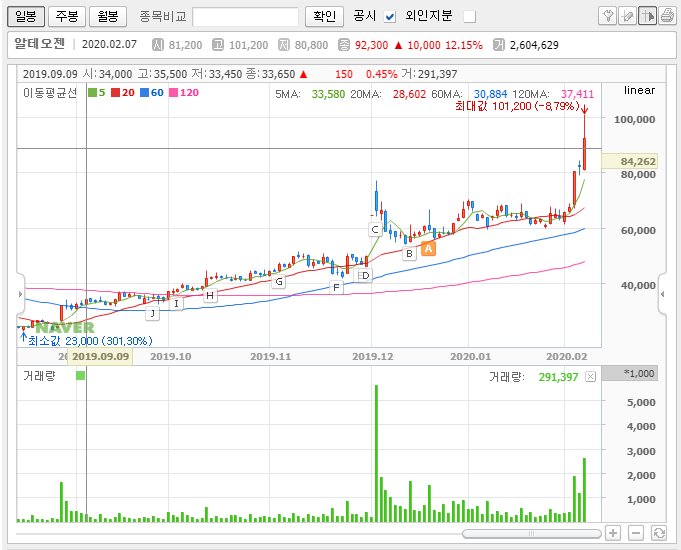Screen dimensions: 681x550
Task: Expand the right side panel arrow
Action: 663,294
